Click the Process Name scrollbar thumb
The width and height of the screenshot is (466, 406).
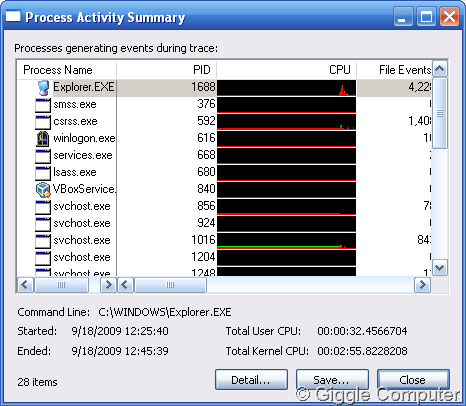pos(61,285)
